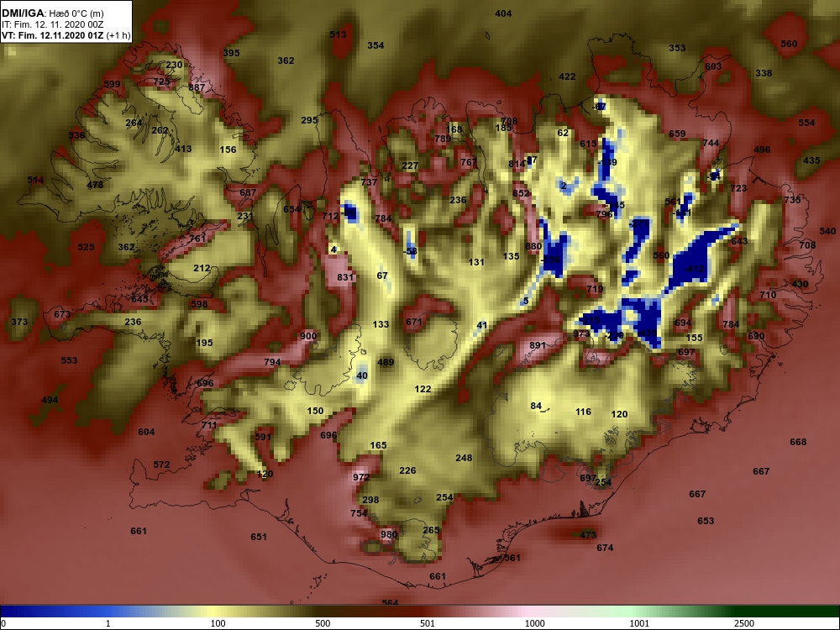This screenshot has width=840, height=630.
Task: Select the map value '900'
Action: coord(308,337)
